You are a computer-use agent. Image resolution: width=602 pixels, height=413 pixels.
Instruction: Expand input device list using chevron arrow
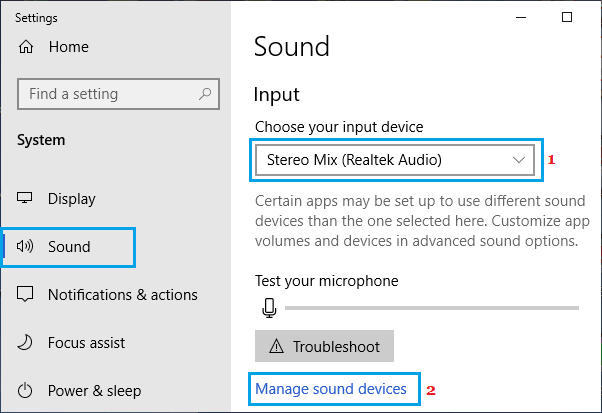point(519,159)
